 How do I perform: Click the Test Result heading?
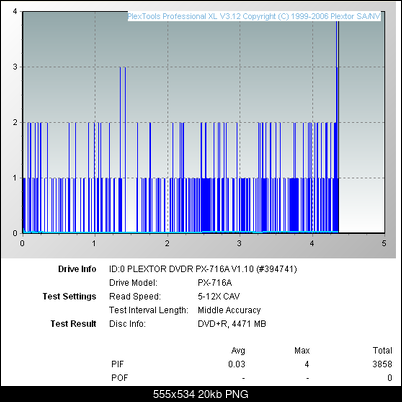73,324
